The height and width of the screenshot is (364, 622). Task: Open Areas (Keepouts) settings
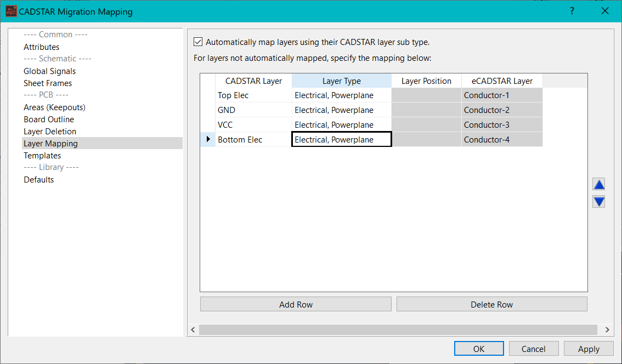click(54, 107)
